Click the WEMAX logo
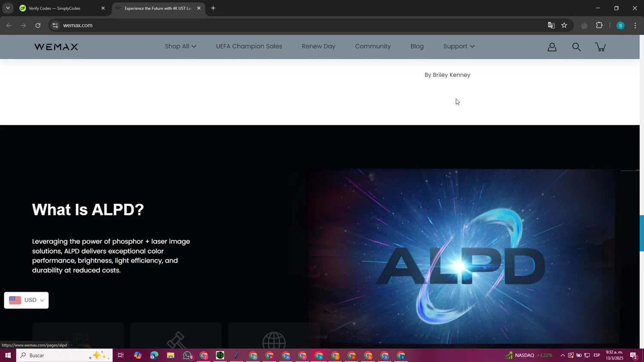Image resolution: width=644 pixels, height=362 pixels. pyautogui.click(x=56, y=47)
